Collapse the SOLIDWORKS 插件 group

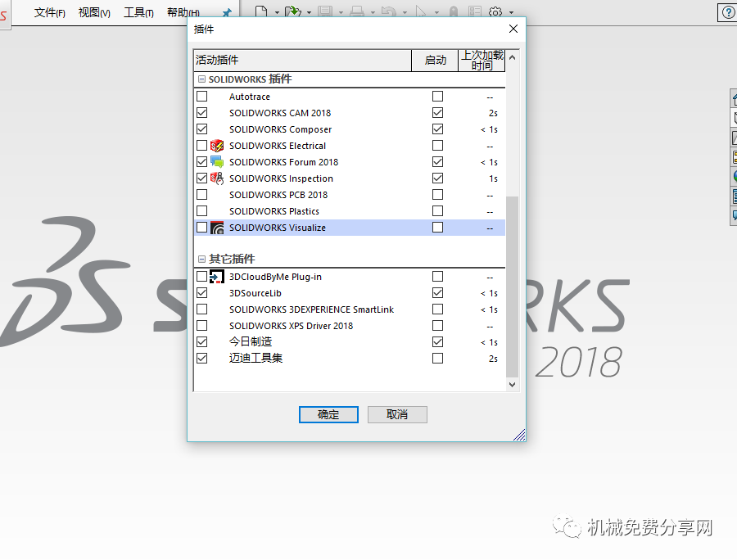[x=201, y=79]
